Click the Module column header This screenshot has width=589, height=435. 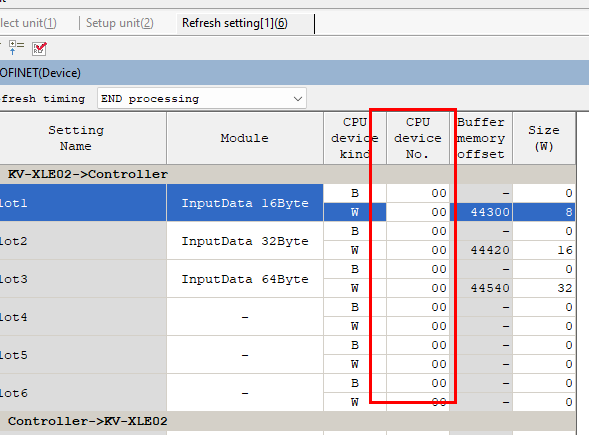245,138
